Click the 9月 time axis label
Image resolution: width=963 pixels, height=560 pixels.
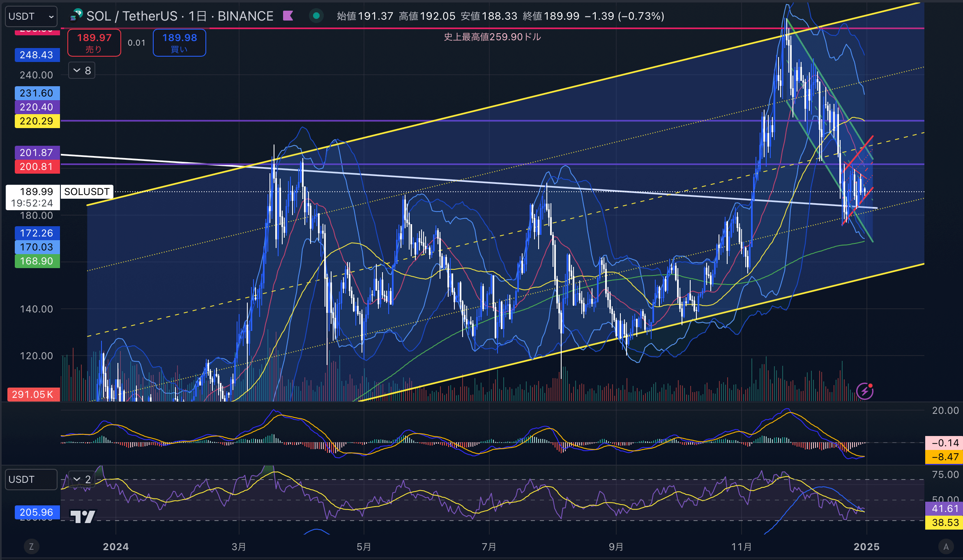point(616,547)
